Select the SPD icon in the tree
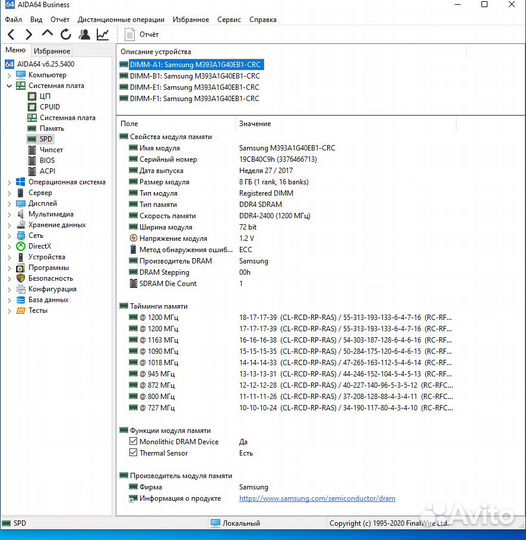This screenshot has width=526, height=540. click(32, 139)
